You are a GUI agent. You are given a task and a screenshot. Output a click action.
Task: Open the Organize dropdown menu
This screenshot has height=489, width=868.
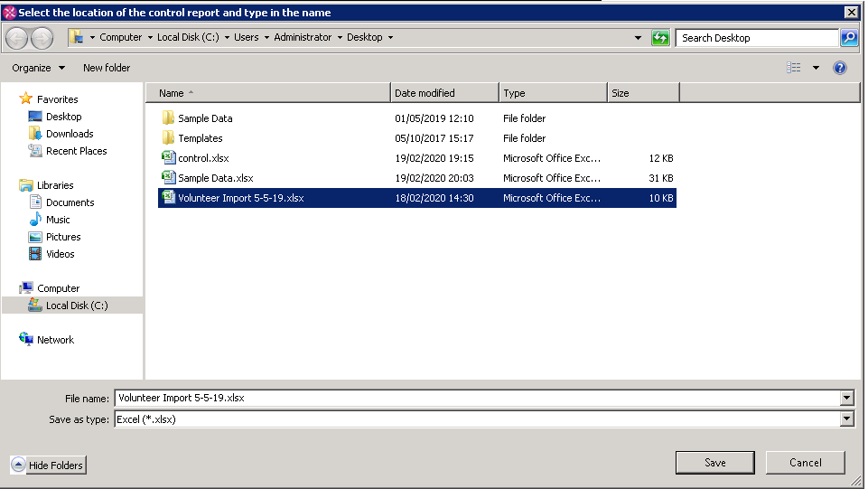tap(38, 68)
